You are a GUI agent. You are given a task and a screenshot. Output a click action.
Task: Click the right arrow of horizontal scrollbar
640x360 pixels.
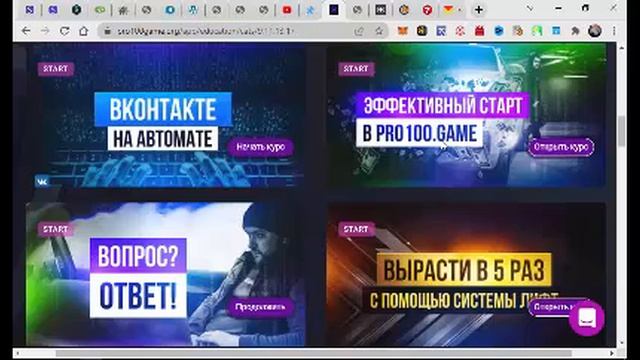pos(611,353)
